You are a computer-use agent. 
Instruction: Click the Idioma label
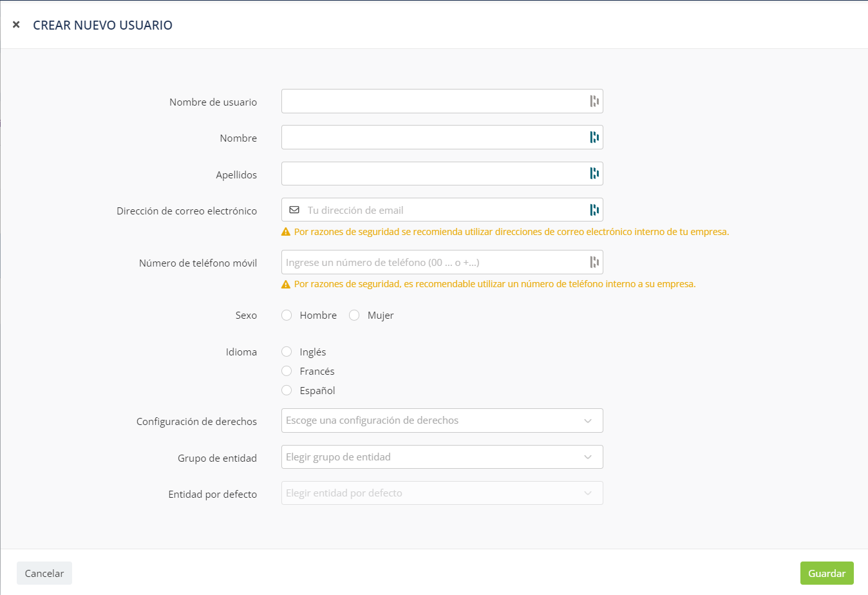(241, 352)
